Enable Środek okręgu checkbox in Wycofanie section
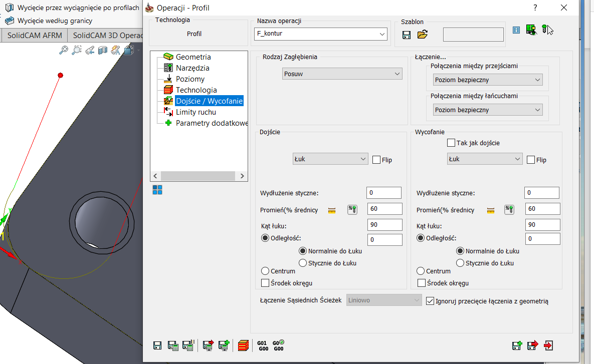 click(x=421, y=283)
